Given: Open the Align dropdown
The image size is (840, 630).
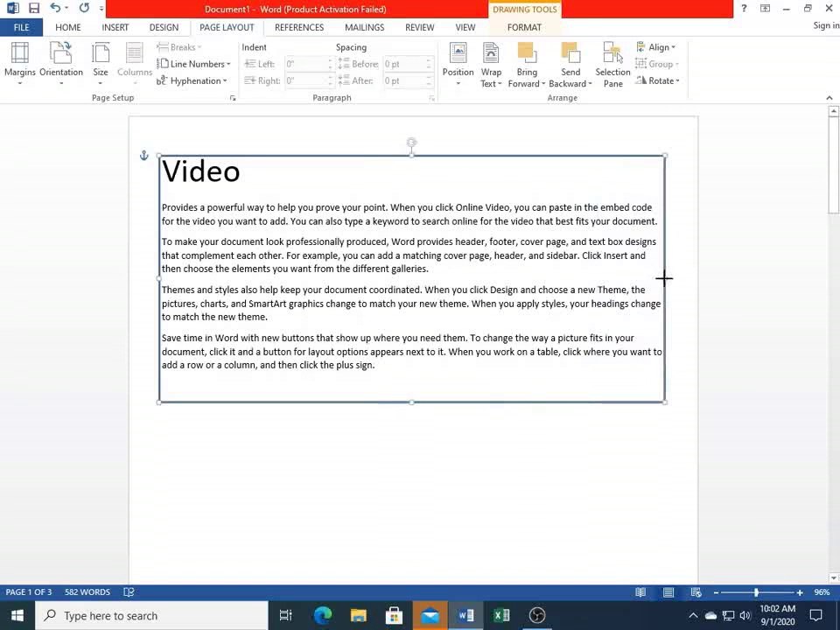Looking at the screenshot, I should point(655,47).
